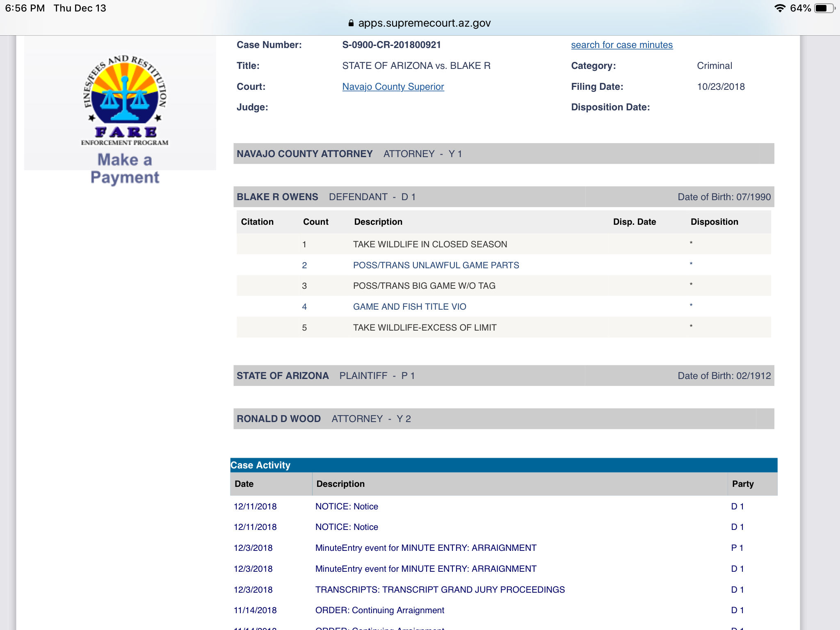Select 11/14/2018 ORDER: Continuing Arraignment entry
The width and height of the screenshot is (840, 630).
tap(504, 610)
